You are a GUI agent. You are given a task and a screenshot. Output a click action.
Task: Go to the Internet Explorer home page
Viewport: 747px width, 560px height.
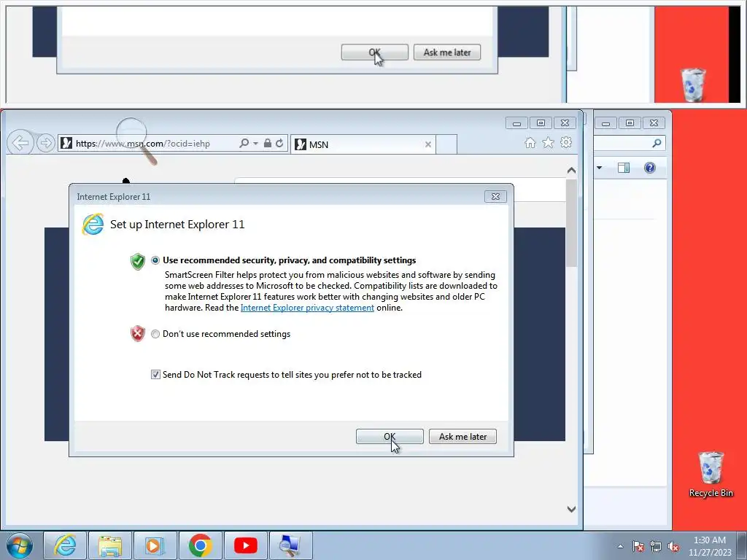click(530, 142)
